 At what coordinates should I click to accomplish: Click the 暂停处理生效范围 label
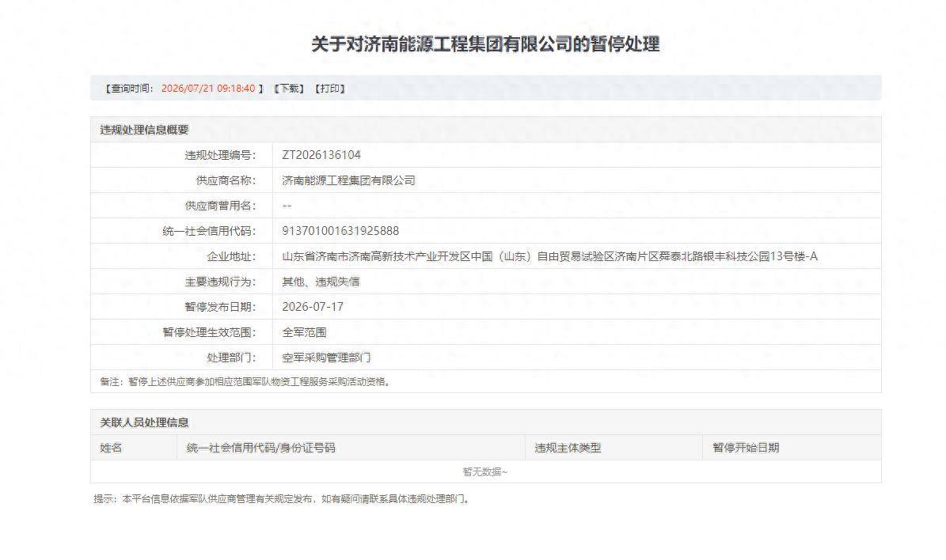[x=209, y=332]
